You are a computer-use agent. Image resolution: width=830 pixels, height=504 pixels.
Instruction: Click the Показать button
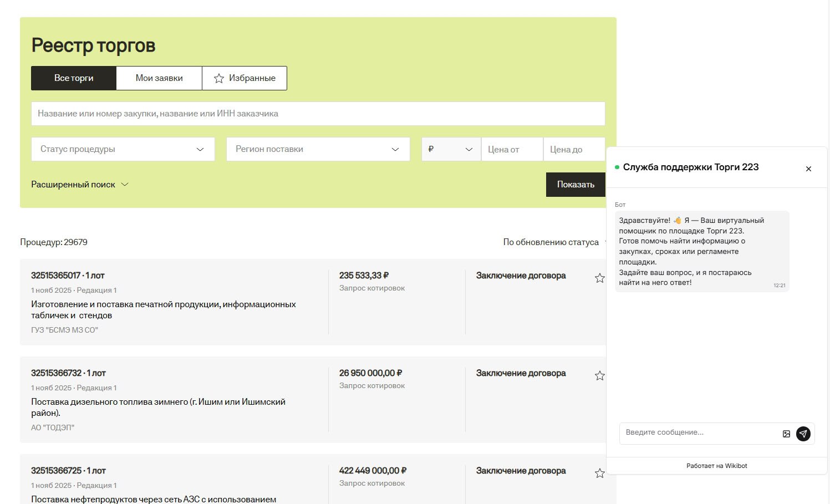[x=575, y=185]
